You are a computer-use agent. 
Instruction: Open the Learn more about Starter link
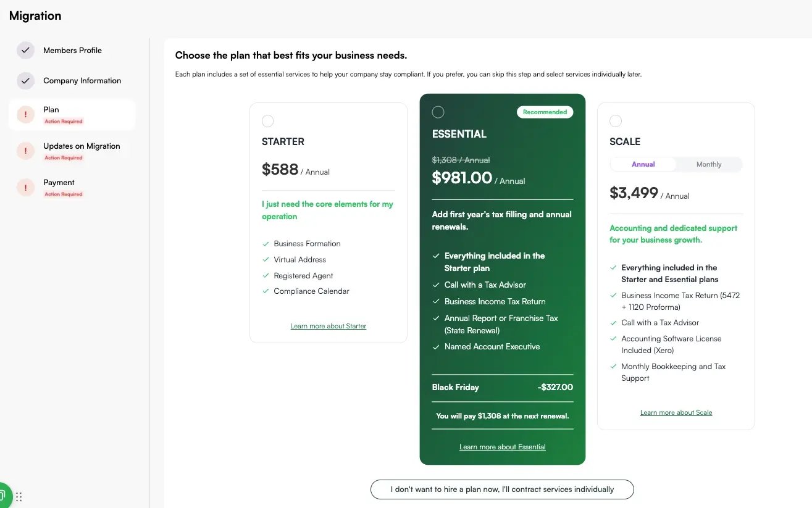click(x=328, y=326)
